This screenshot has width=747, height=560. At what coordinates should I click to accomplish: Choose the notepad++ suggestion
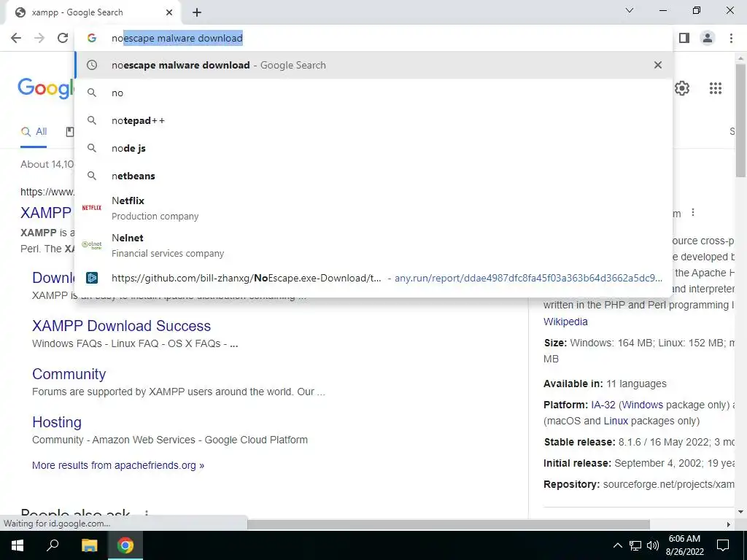click(x=373, y=120)
